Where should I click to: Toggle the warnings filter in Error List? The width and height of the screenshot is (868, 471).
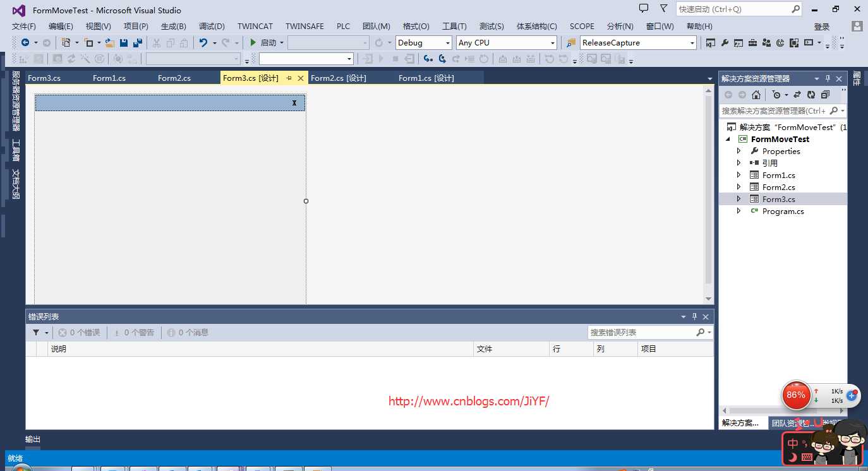pos(134,333)
